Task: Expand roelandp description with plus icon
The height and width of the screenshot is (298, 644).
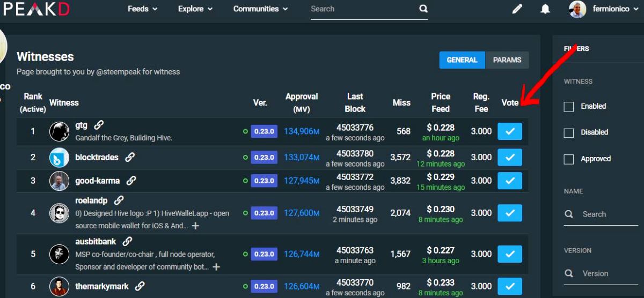Action: tap(195, 226)
